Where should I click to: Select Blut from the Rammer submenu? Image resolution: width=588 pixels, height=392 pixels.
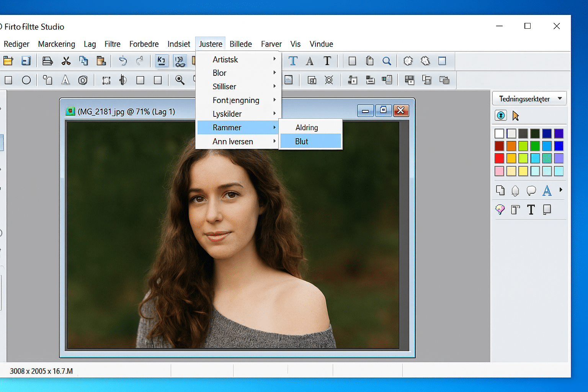[301, 141]
